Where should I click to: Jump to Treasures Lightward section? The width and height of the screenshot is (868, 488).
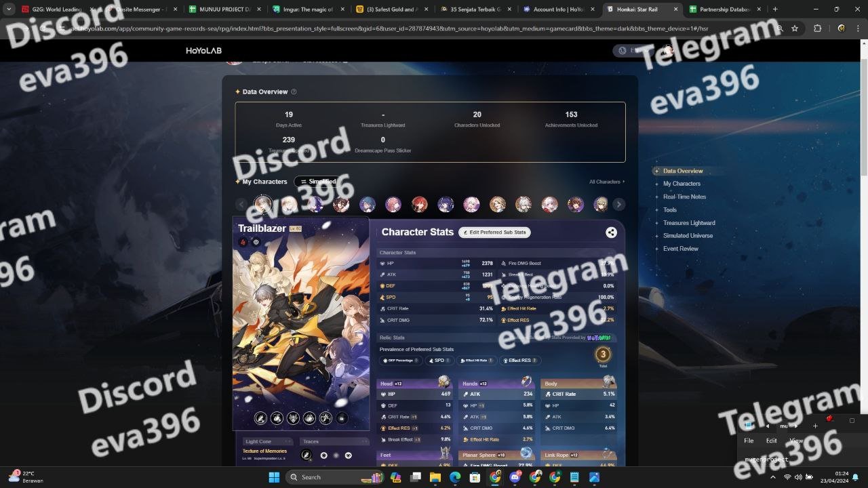689,222
